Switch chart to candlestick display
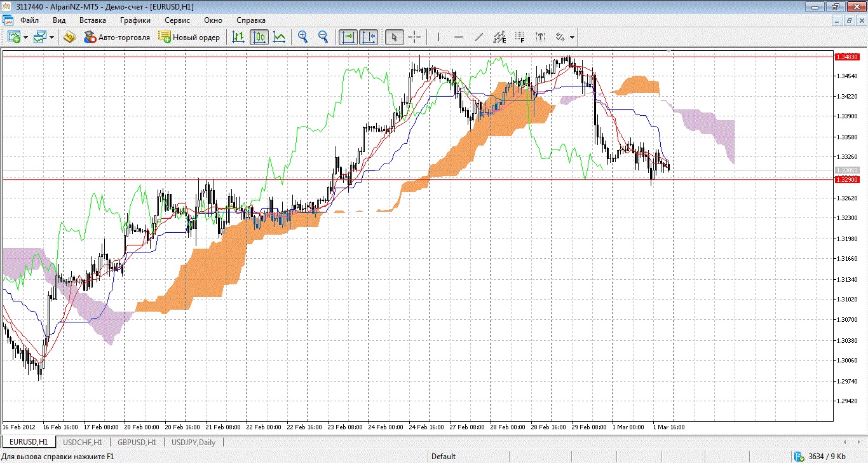Screen dimensions: 868x463 click(x=259, y=37)
